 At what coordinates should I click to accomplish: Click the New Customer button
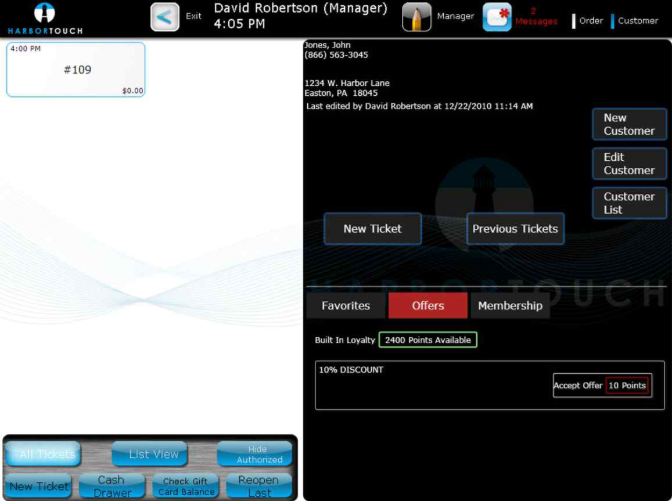click(629, 124)
